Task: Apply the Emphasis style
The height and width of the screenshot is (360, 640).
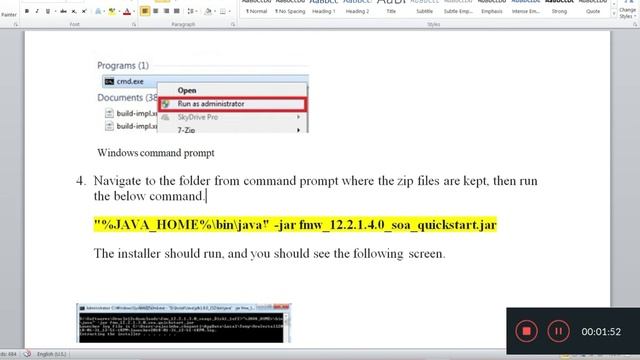Action: [492, 7]
